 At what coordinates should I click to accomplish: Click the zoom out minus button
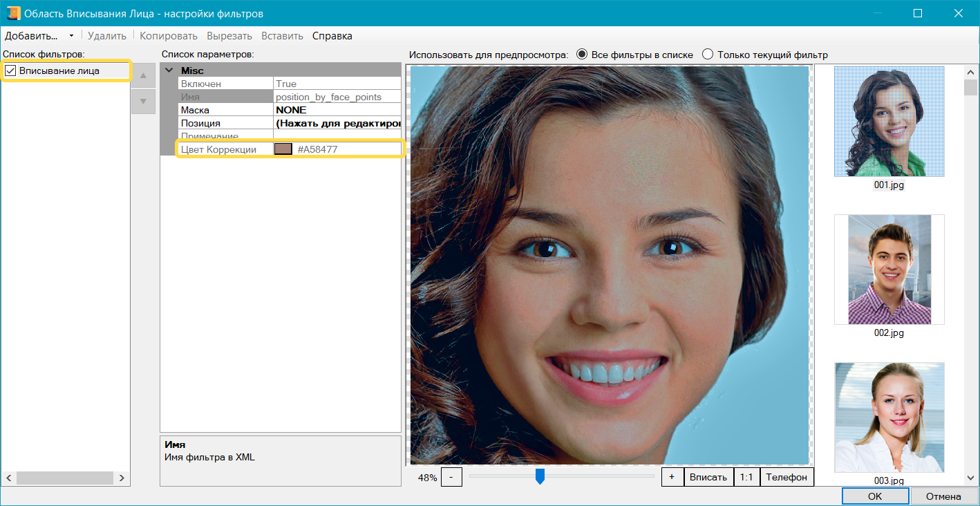[x=451, y=477]
